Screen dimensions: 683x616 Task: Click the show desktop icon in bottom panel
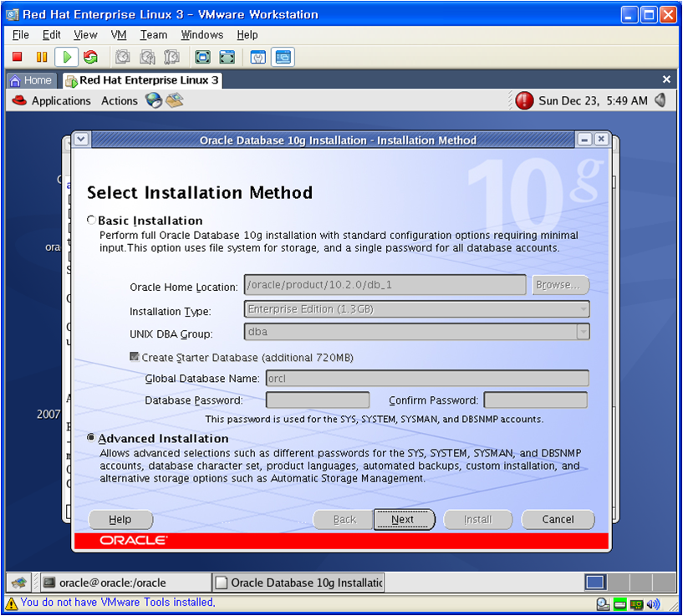pyautogui.click(x=18, y=583)
